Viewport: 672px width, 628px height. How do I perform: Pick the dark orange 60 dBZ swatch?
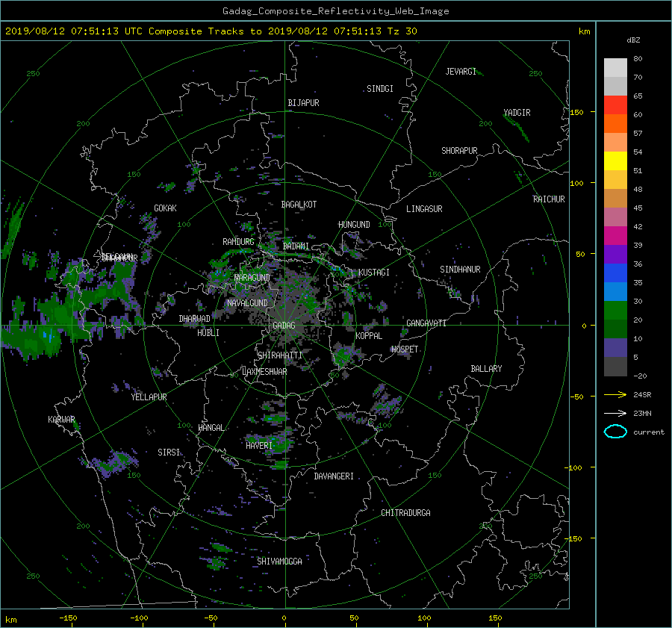click(x=615, y=123)
